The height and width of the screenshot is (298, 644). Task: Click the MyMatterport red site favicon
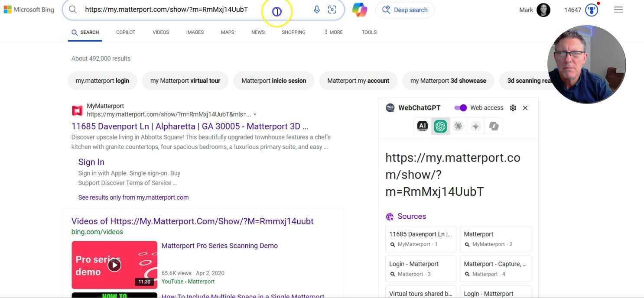coord(77,110)
